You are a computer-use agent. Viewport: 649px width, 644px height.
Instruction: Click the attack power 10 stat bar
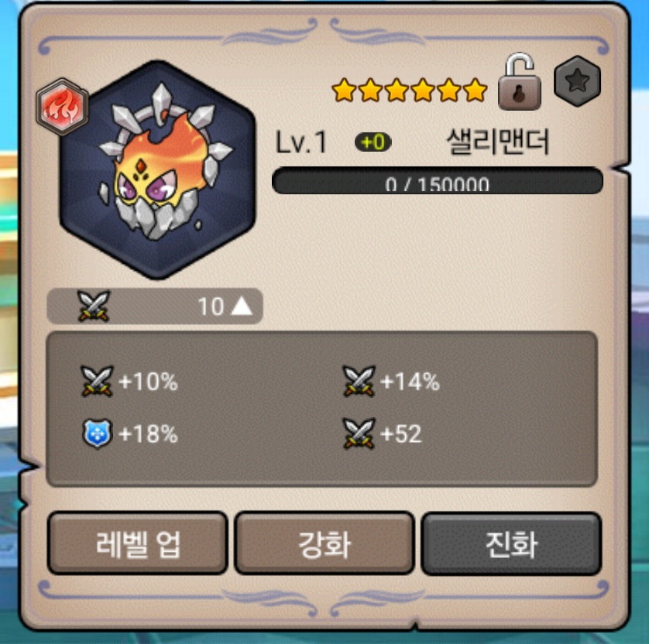(155, 306)
